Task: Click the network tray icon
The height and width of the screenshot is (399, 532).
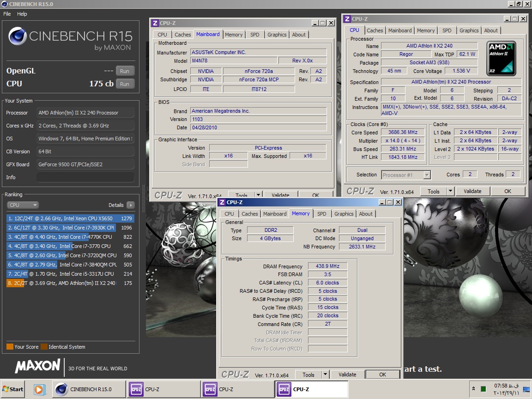Action: click(x=526, y=389)
